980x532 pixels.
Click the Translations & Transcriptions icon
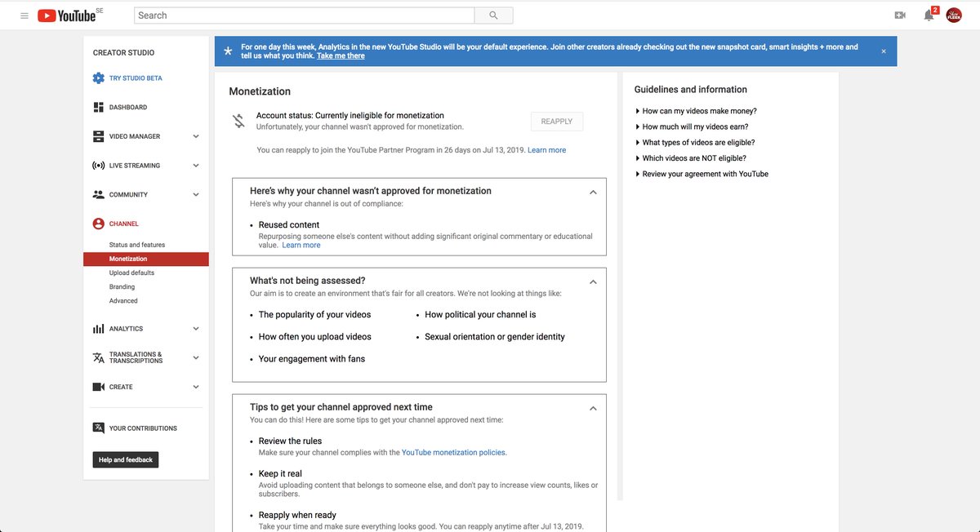[99, 357]
